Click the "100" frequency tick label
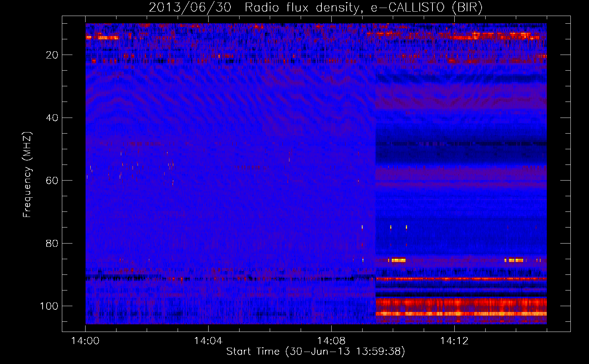Screen dimensions: 589x364 [x=49, y=306]
